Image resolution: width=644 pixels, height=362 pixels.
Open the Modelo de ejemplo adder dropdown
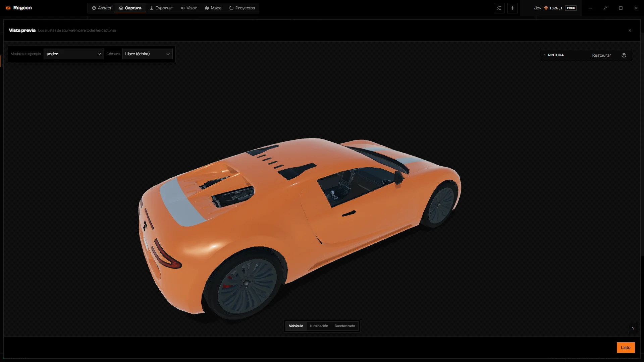click(73, 54)
